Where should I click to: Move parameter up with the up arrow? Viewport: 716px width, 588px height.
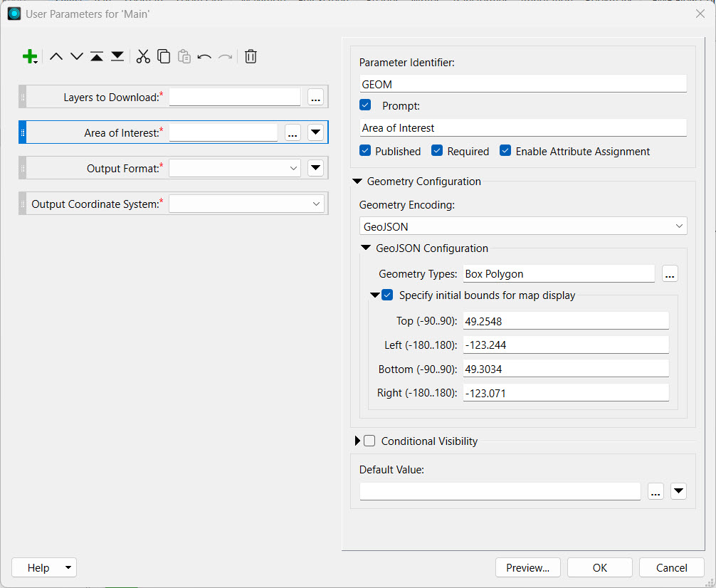point(56,57)
